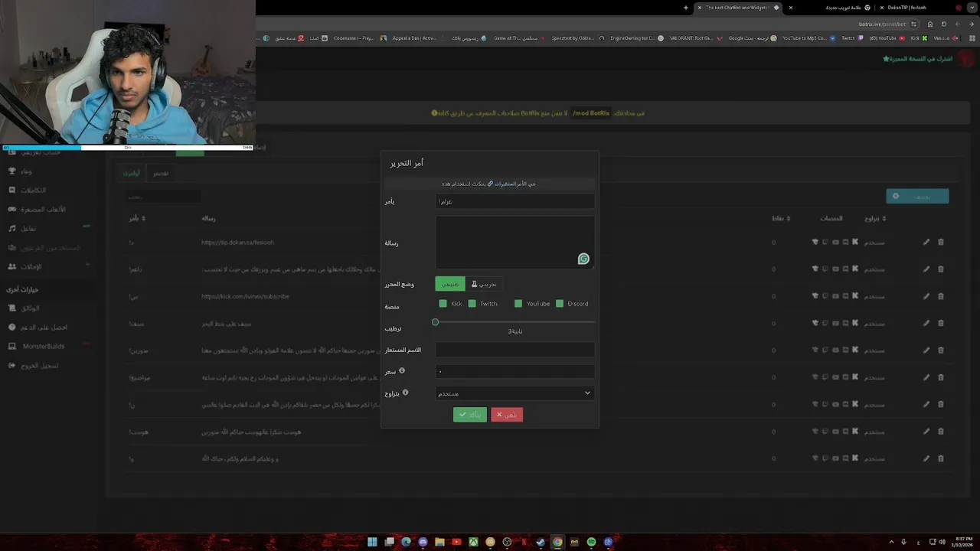Click the info icon beside يتراوح label in dialog

(x=406, y=393)
